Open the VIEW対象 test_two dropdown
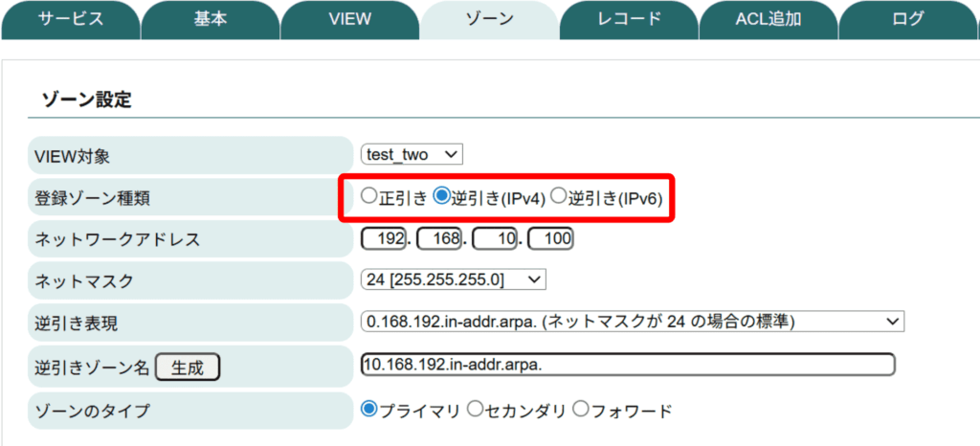This screenshot has height=446, width=980. (412, 154)
